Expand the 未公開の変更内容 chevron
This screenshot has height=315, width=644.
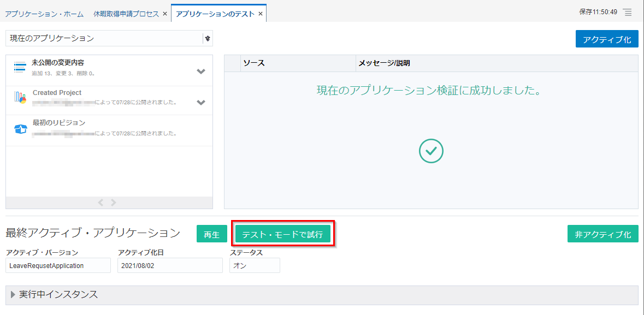coord(201,72)
